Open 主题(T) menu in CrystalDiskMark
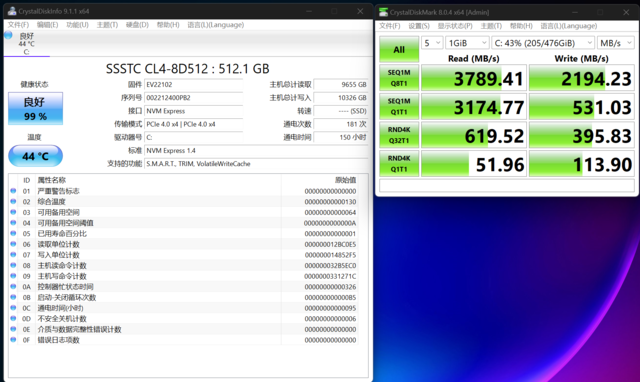 coord(491,26)
